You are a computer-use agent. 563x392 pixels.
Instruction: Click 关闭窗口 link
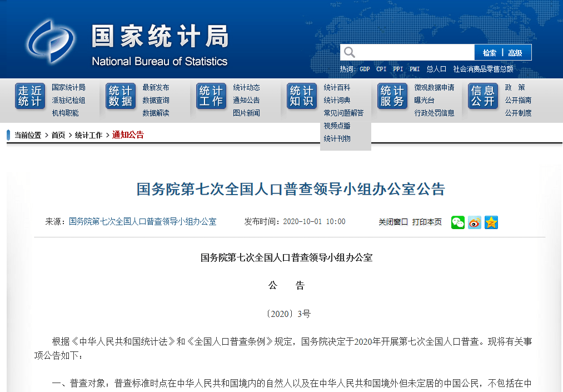(x=393, y=222)
